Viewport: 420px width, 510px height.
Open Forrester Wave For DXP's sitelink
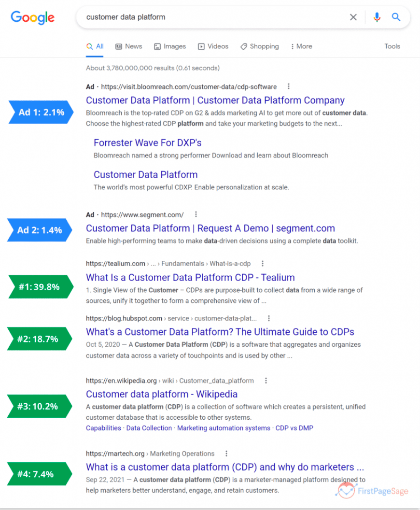pos(148,143)
